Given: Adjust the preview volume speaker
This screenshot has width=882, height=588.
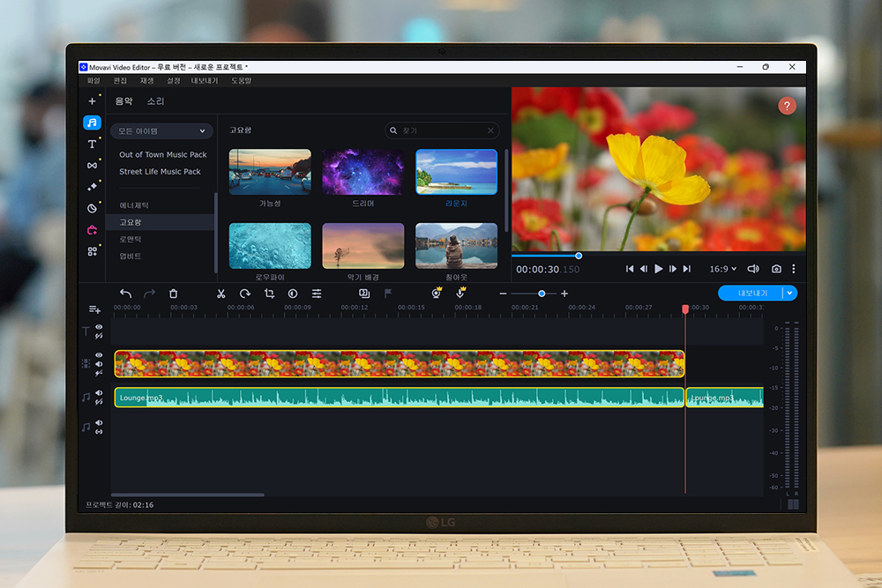Looking at the screenshot, I should [753, 269].
